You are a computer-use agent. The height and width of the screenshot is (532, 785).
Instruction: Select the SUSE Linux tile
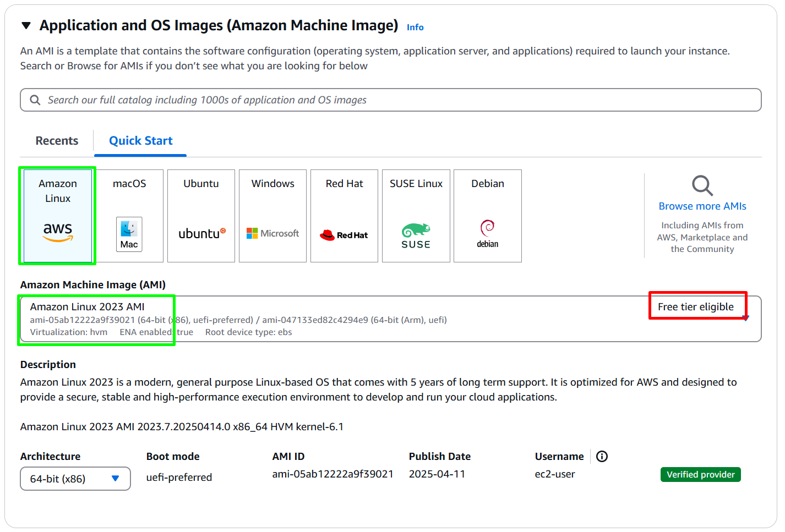pyautogui.click(x=416, y=216)
